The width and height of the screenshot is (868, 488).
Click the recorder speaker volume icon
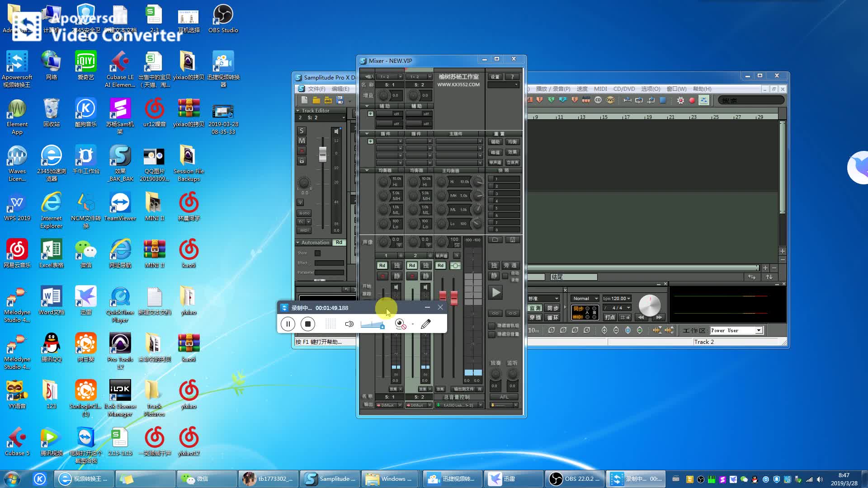click(349, 324)
